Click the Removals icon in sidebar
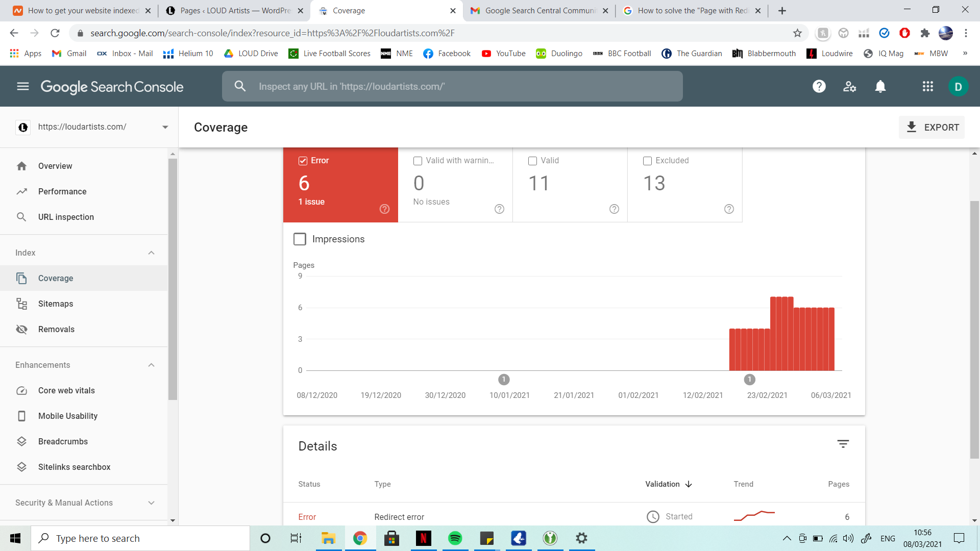Image resolution: width=980 pixels, height=551 pixels. click(x=21, y=329)
